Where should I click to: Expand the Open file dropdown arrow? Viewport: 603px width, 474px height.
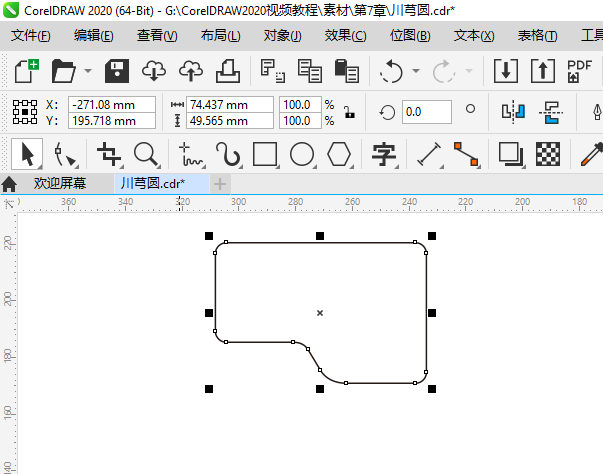point(88,71)
